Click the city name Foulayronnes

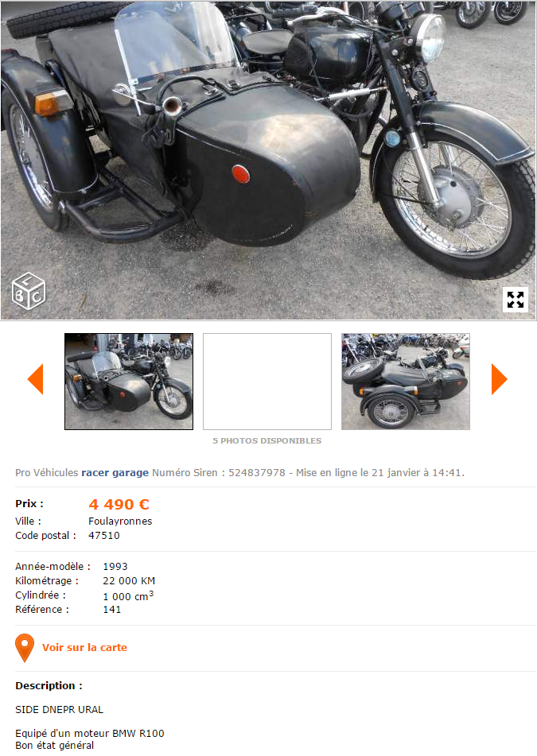120,521
